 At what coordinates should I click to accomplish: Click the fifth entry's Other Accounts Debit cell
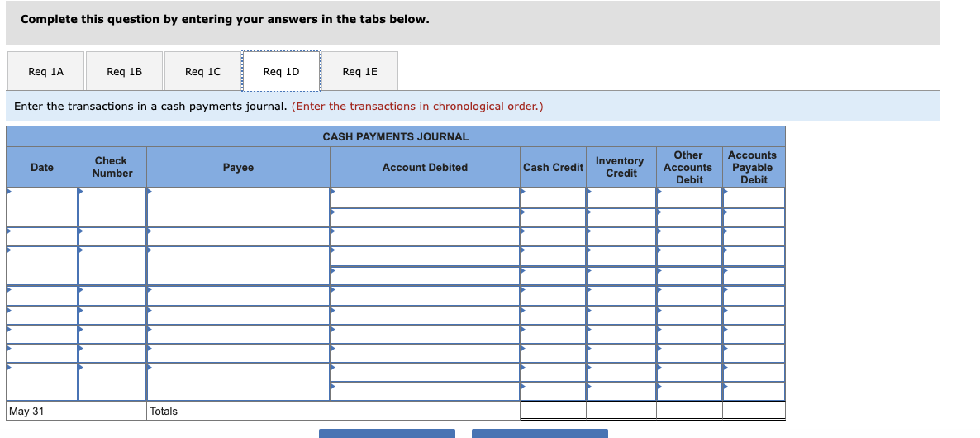689,316
